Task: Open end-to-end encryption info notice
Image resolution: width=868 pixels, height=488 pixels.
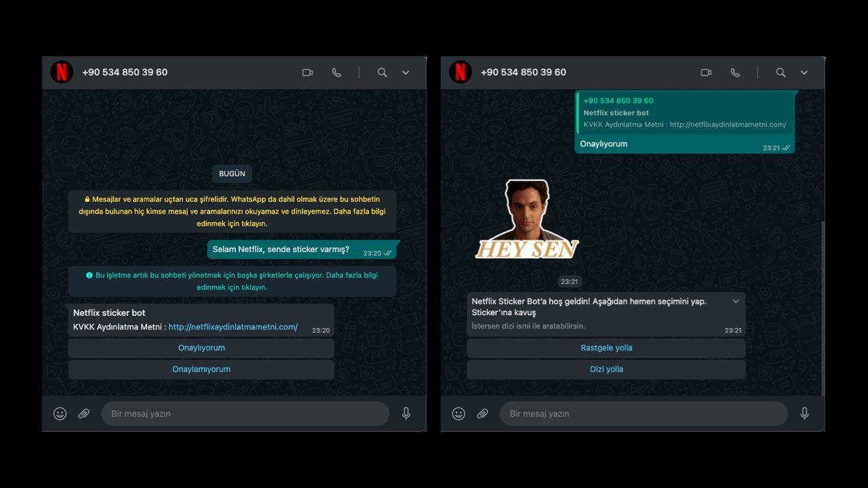Action: tap(232, 211)
